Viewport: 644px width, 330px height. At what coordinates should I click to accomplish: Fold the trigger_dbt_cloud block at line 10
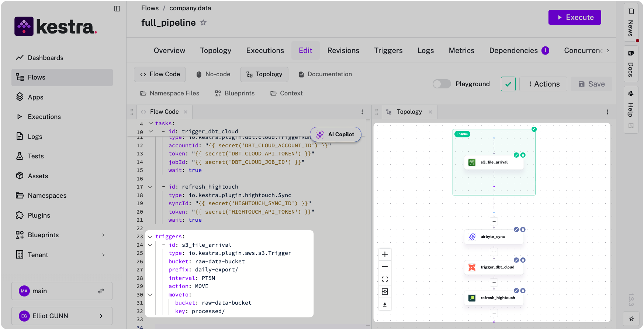[x=150, y=131]
